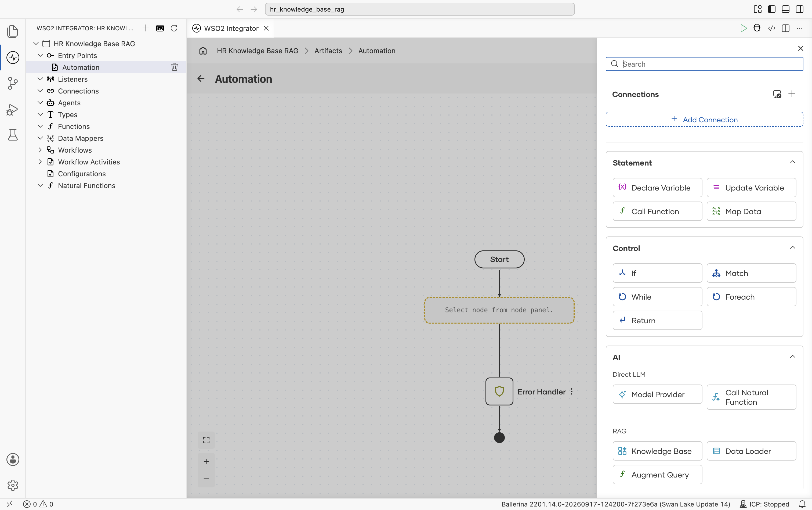Screen dimensions: 812x510
Task: Toggle primary side bar layout icon
Action: (771, 9)
